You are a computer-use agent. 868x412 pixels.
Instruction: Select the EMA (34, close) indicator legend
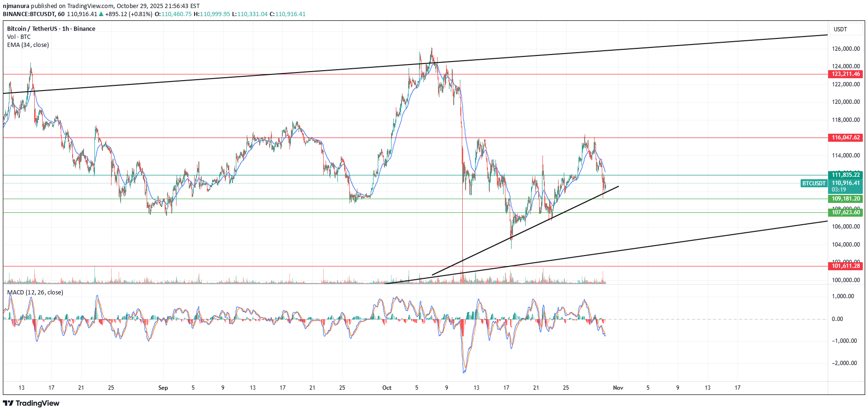pyautogui.click(x=28, y=45)
